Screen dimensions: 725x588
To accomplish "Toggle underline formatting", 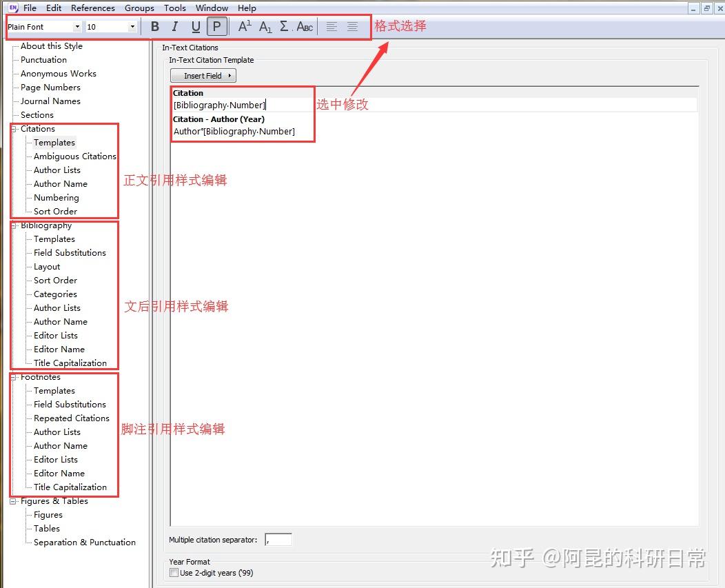I will pos(196,26).
